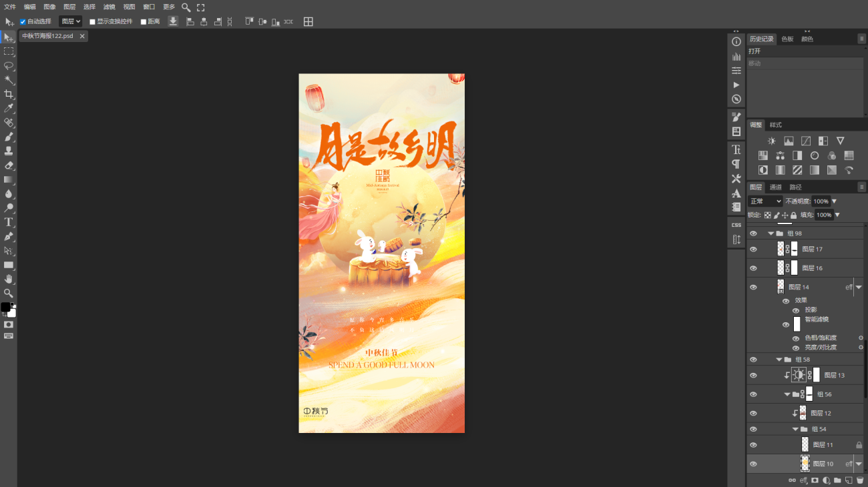Viewport: 868px width, 487px height.
Task: Choose the Magic Wand tool
Action: (9, 80)
